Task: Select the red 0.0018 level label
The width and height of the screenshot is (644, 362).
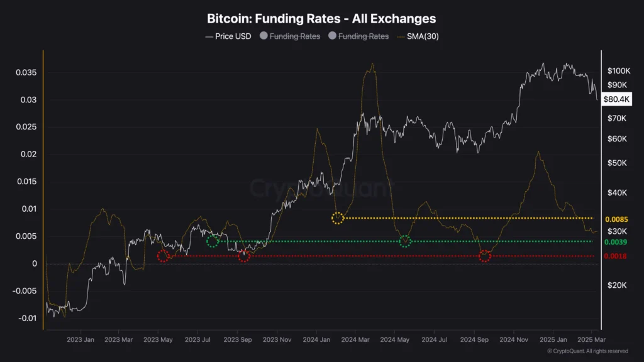Action: tap(616, 256)
